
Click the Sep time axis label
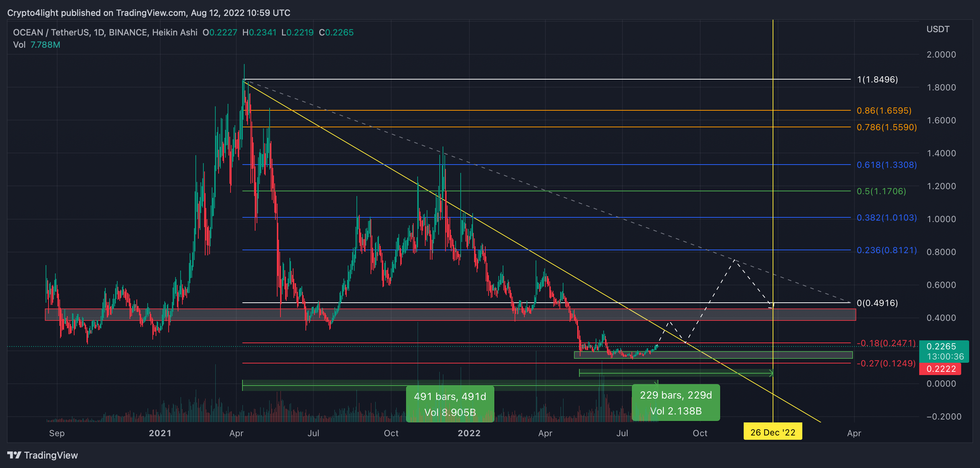pyautogui.click(x=57, y=433)
